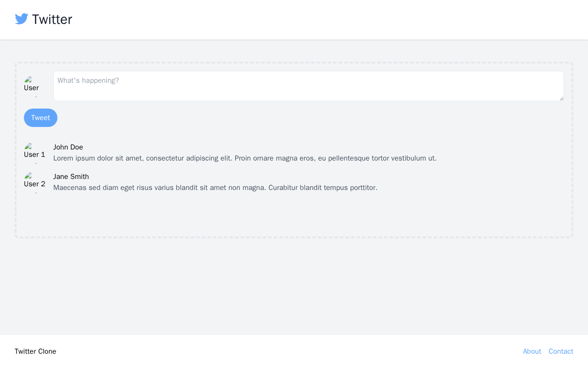
Task: Select the John Doe author name
Action: pyautogui.click(x=68, y=147)
